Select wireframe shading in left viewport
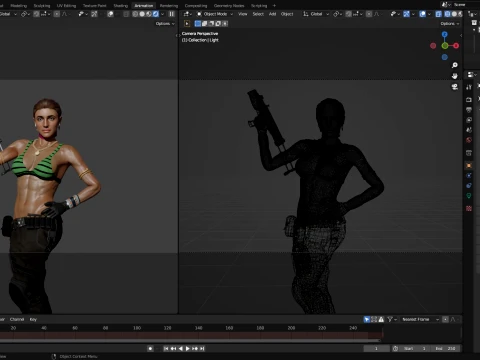 click(135, 14)
